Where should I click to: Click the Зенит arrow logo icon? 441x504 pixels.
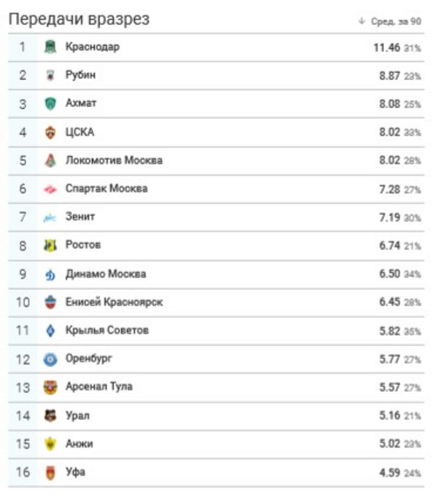(x=50, y=217)
